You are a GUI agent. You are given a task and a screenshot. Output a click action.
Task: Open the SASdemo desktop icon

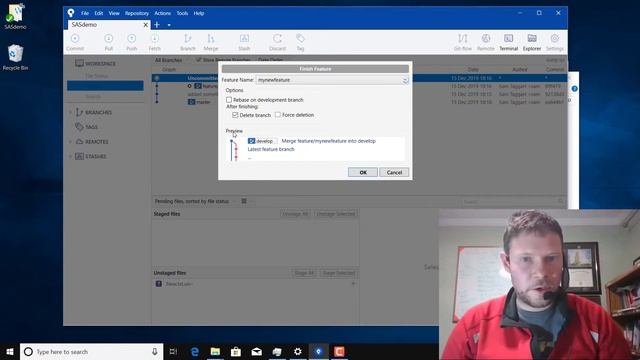click(16, 16)
